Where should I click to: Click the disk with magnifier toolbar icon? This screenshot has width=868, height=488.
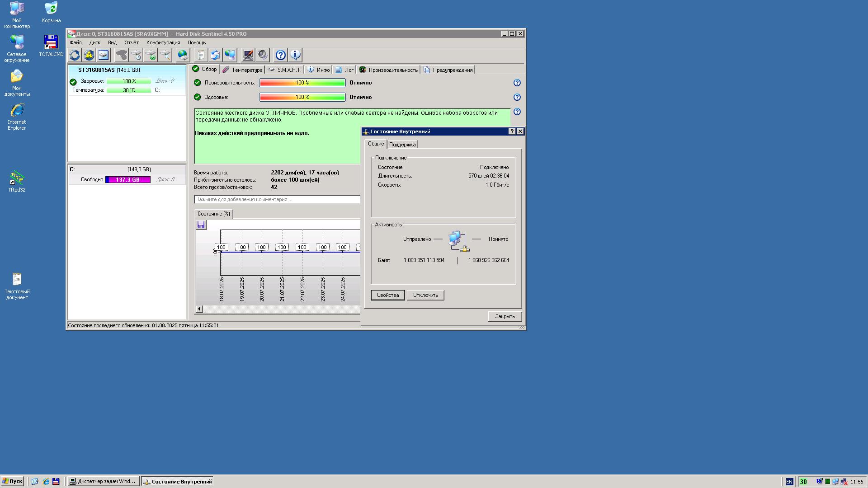(165, 55)
